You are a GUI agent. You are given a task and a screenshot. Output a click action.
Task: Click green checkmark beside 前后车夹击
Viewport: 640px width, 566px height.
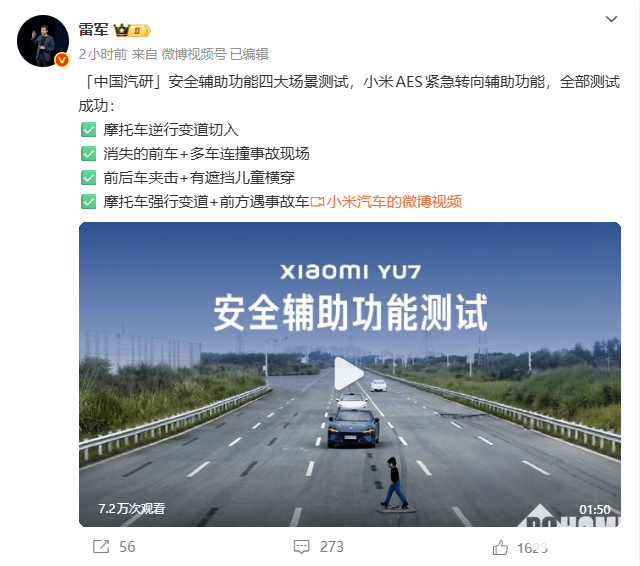point(89,178)
